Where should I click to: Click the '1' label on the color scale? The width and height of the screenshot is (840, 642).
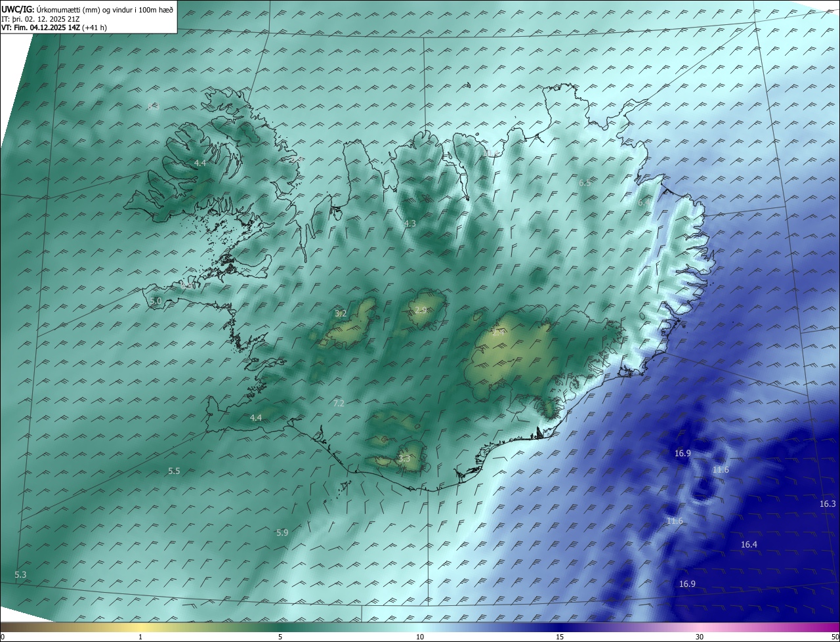(140, 637)
